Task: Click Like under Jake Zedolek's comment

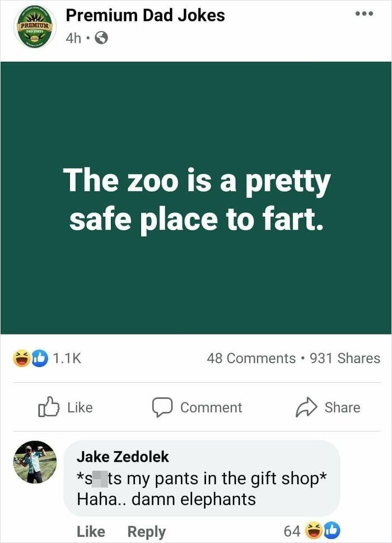Action: tap(90, 531)
